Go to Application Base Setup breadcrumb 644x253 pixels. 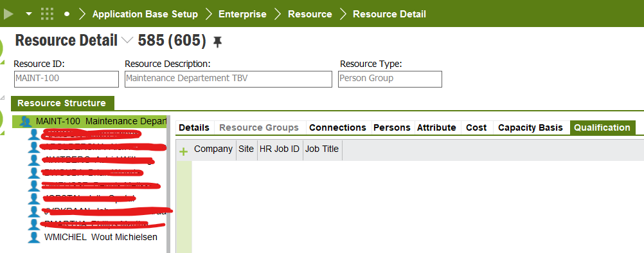(x=145, y=14)
